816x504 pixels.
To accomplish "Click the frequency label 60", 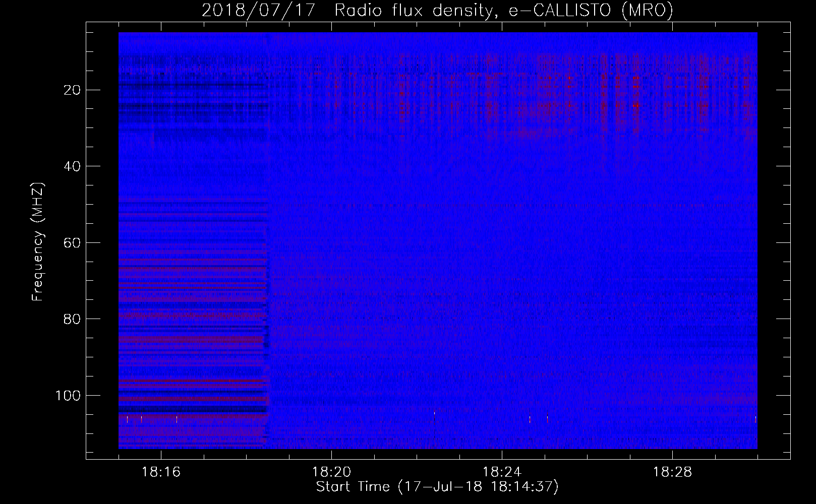I will [x=73, y=243].
